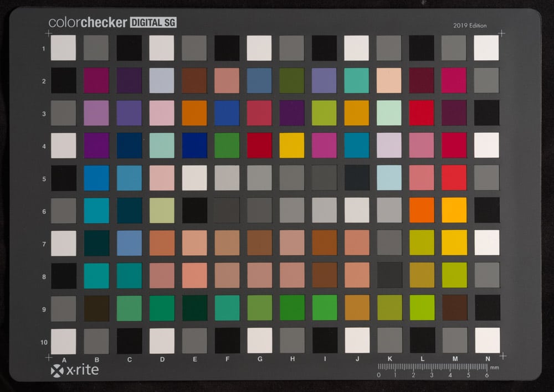Viewport: 554px width, 392px height.
Task: Click the pale lilac patch at K4
Action: pyautogui.click(x=389, y=146)
